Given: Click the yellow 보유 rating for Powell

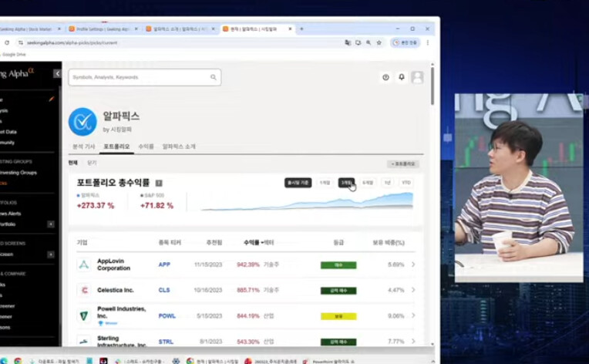Looking at the screenshot, I should 338,316.
